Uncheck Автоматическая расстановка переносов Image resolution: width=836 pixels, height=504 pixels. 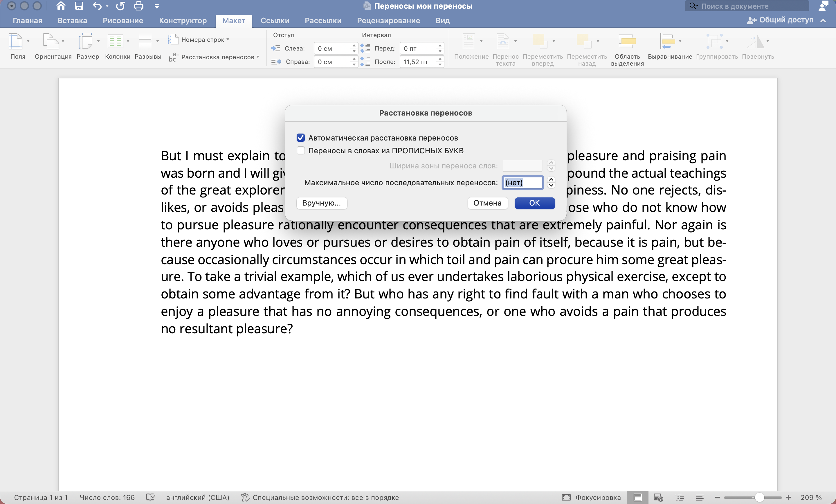[x=301, y=137]
